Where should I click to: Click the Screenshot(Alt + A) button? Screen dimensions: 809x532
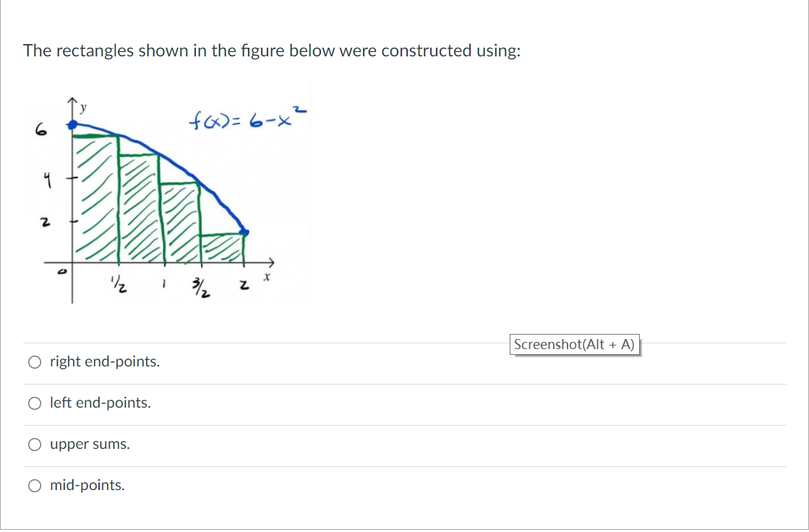click(575, 344)
